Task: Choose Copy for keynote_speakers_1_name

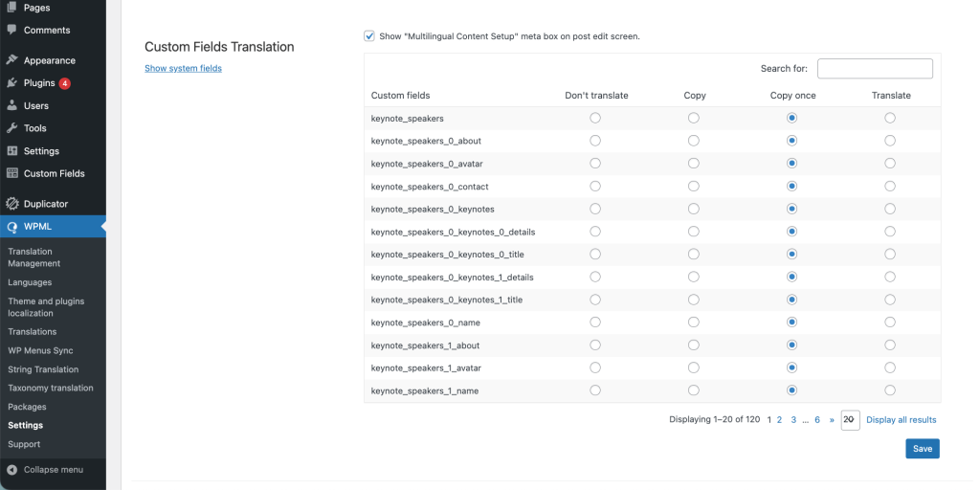Action: (694, 390)
